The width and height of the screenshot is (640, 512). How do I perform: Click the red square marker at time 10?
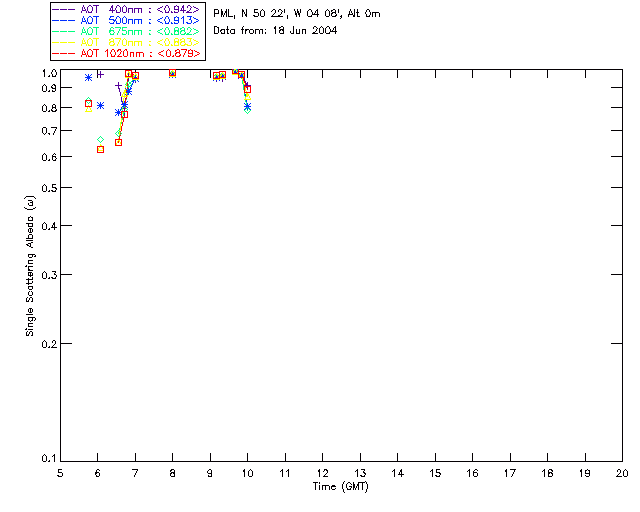point(247,89)
